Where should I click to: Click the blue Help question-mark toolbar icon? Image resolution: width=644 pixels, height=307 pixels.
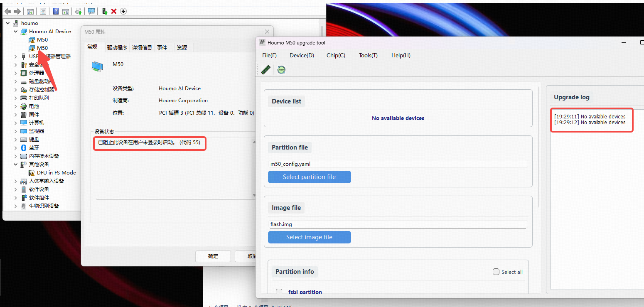click(56, 11)
